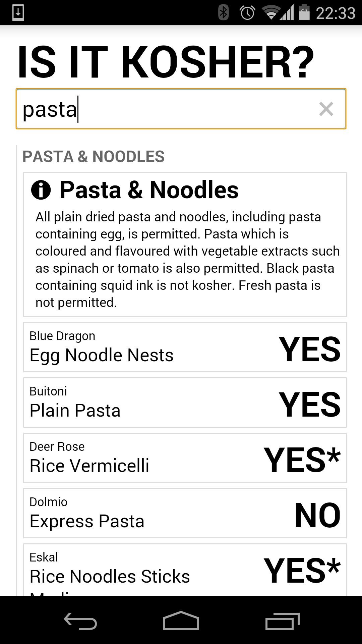Tap the PASTA & NOODLES category header
Image resolution: width=362 pixels, height=644 pixels.
94,157
